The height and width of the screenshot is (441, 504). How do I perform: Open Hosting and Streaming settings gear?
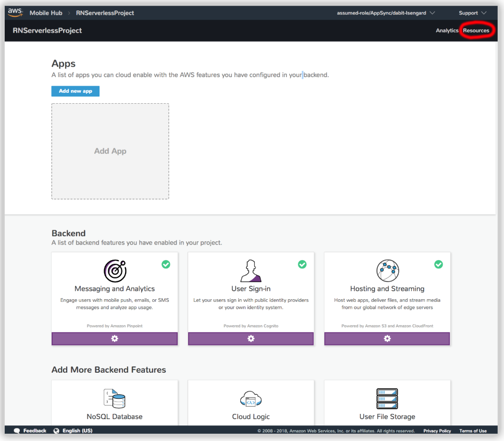tap(387, 338)
